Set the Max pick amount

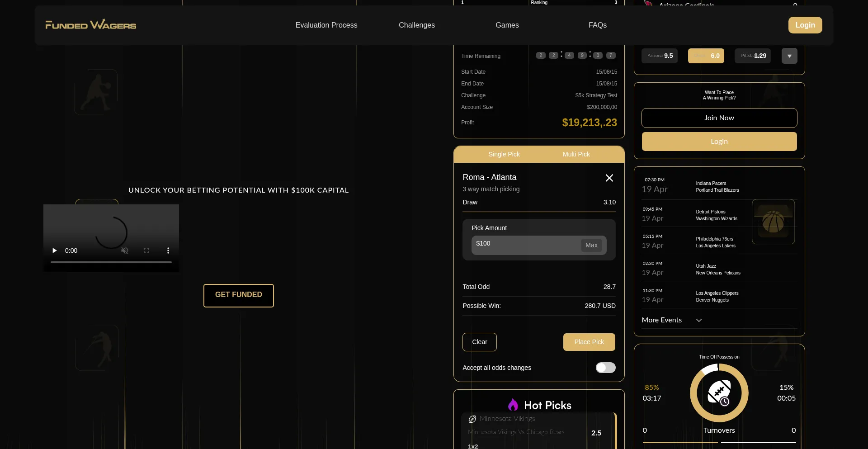pos(591,245)
